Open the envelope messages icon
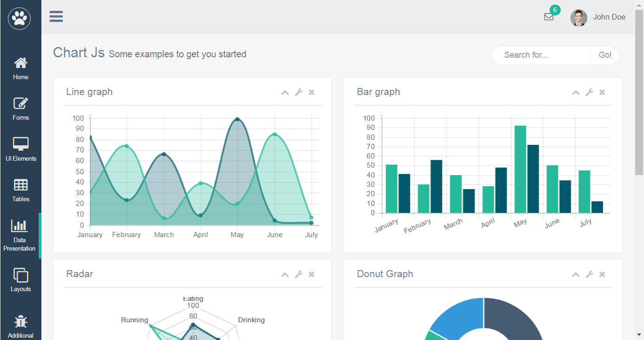The height and width of the screenshot is (340, 644). pos(549,17)
